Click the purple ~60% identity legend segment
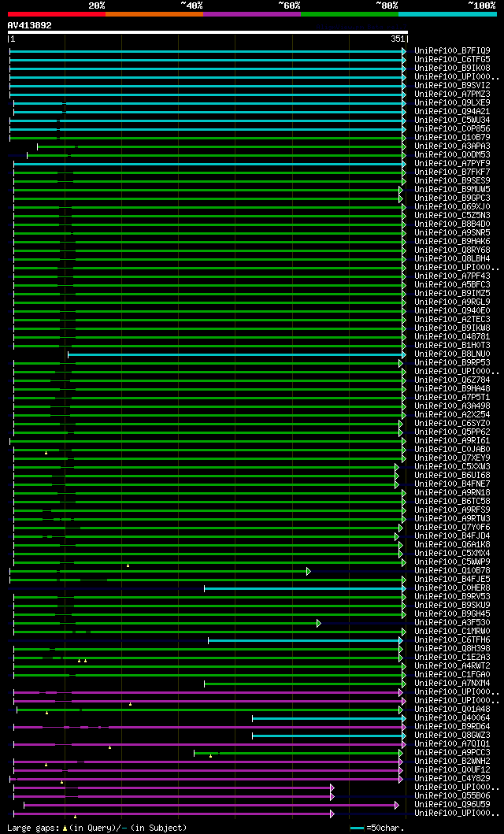Image resolution: width=504 pixels, height=834 pixels. coord(252,13)
